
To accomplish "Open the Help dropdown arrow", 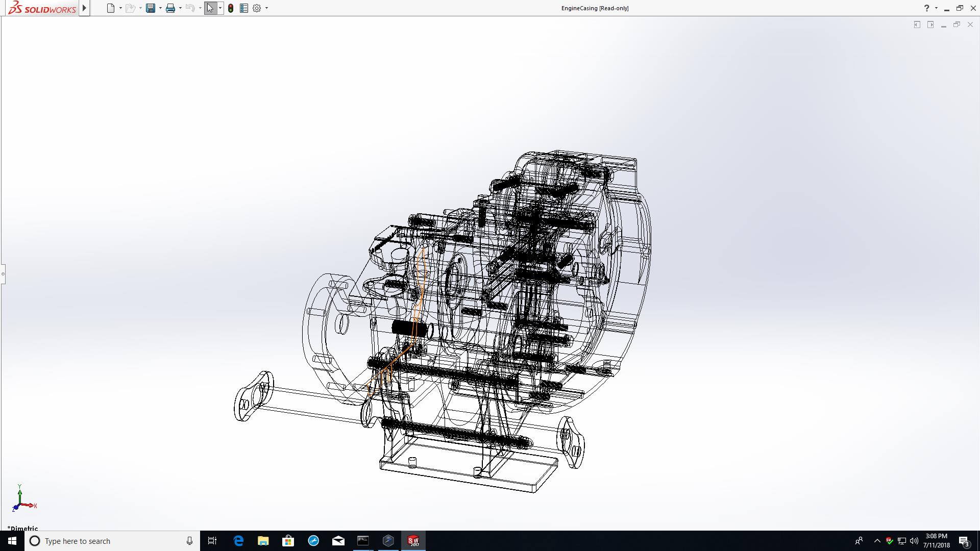I will coord(936,8).
